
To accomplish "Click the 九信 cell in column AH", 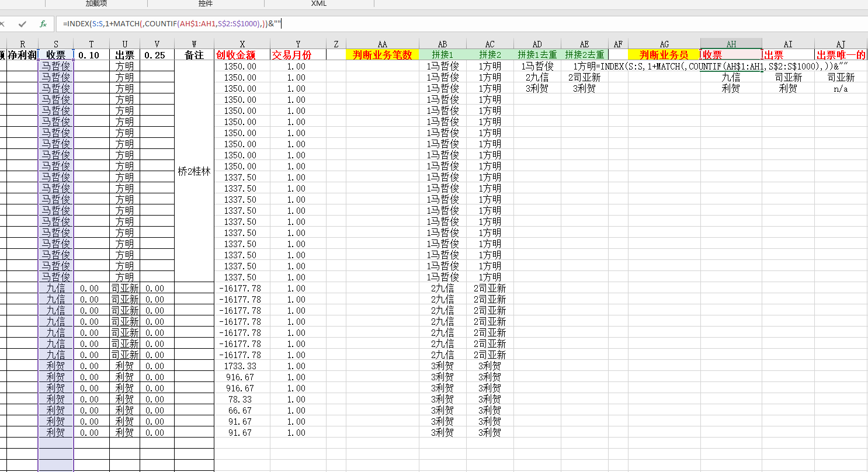I will (x=731, y=78).
